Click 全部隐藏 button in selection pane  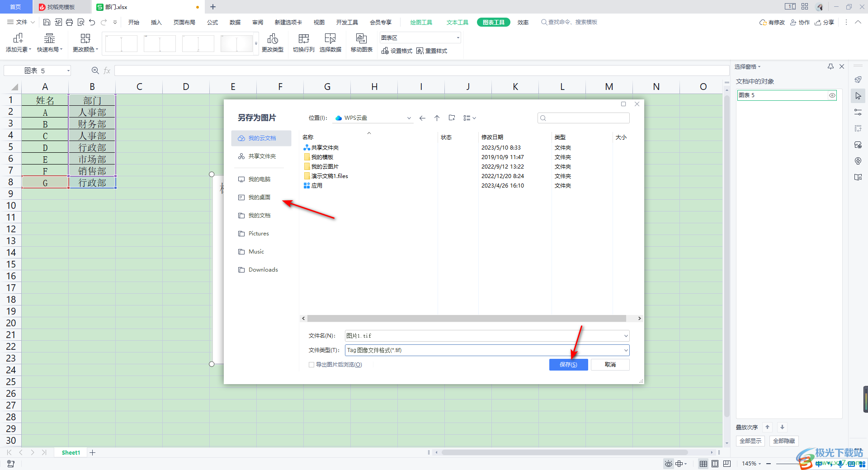784,441
